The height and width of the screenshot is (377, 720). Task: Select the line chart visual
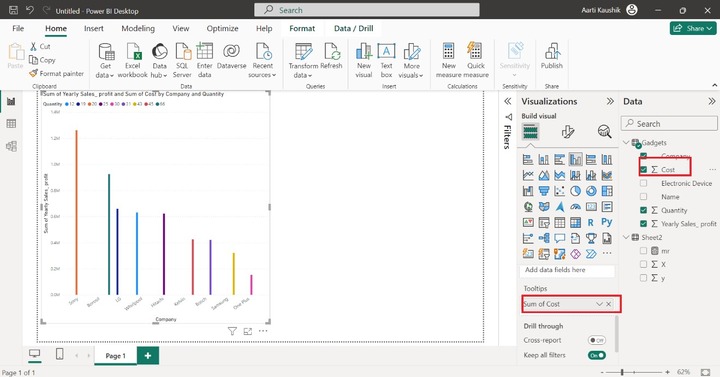click(528, 175)
